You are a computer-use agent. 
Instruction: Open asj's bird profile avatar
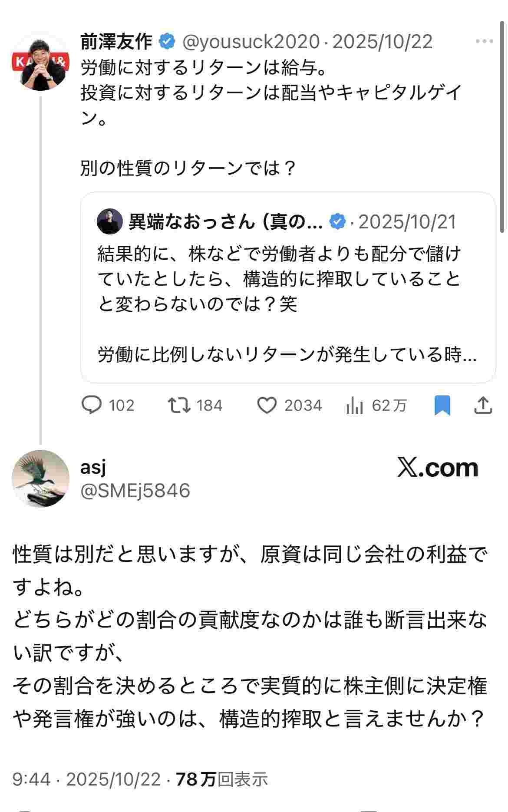click(40, 478)
